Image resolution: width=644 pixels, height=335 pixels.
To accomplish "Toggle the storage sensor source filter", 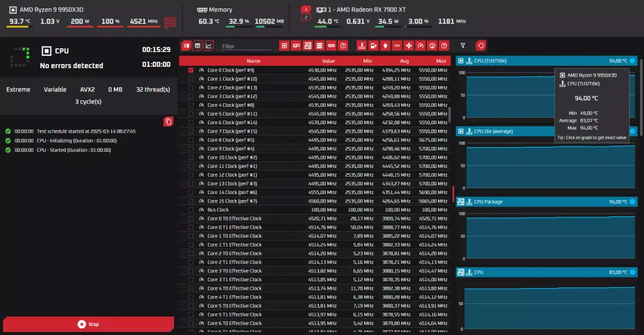I will point(320,45).
